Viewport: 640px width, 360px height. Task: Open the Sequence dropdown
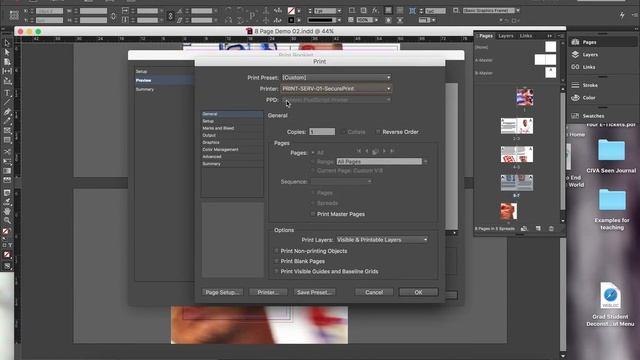341,182
